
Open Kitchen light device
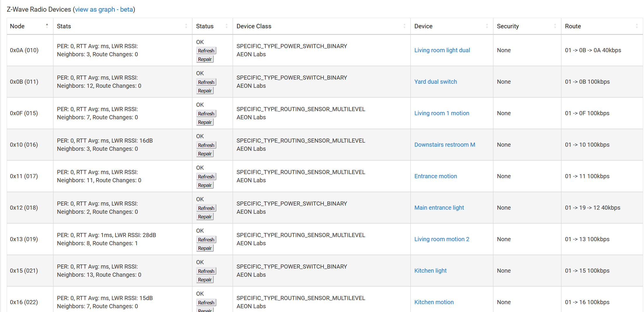tap(430, 271)
